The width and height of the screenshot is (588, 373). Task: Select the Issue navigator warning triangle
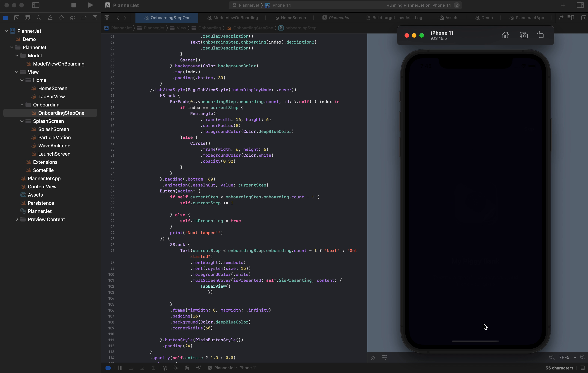[x=50, y=17]
